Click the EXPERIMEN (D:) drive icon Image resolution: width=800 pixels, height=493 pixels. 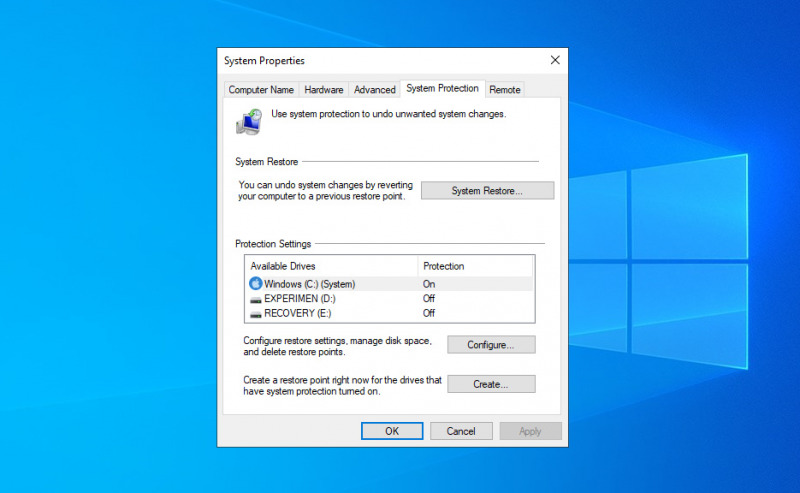[255, 298]
